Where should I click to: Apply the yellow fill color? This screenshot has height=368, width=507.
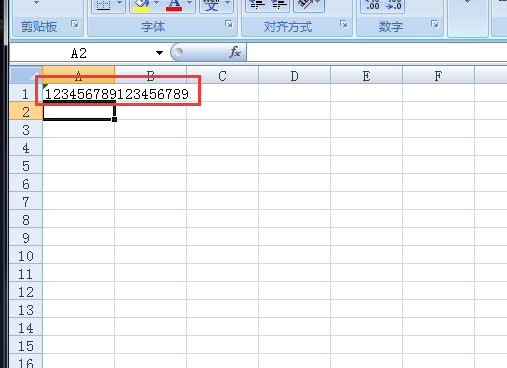click(x=141, y=6)
